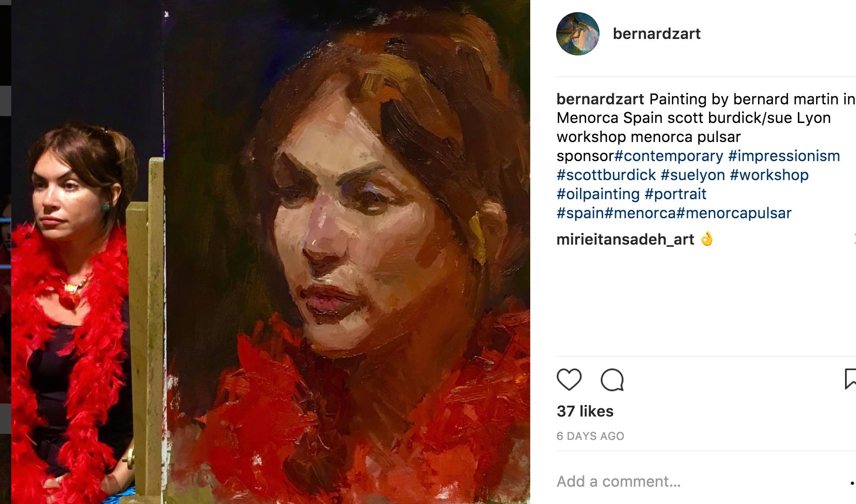Click the 6 DAYS AGO timestamp
Image resolution: width=856 pixels, height=504 pixels.
click(x=590, y=436)
